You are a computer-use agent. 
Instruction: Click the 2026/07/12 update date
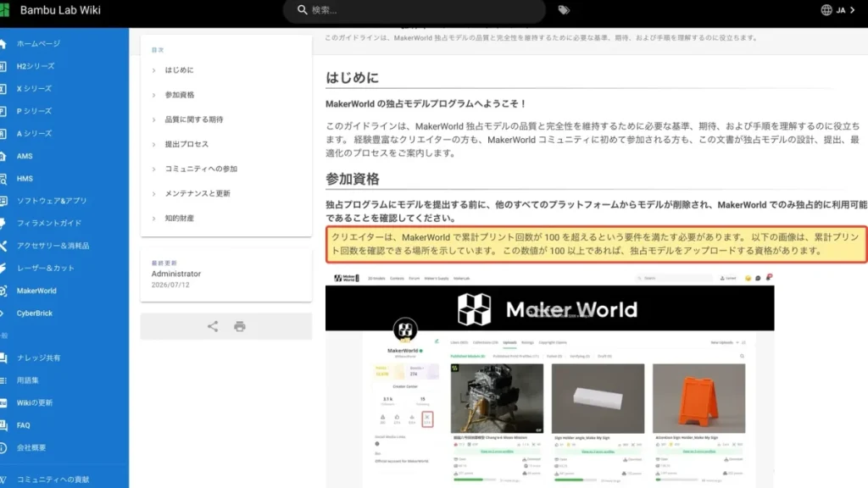(x=170, y=285)
